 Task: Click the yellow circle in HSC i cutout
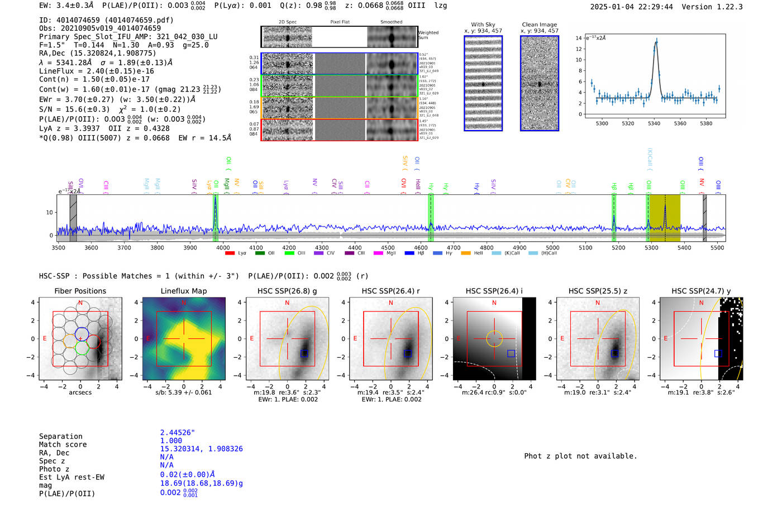[x=494, y=339]
